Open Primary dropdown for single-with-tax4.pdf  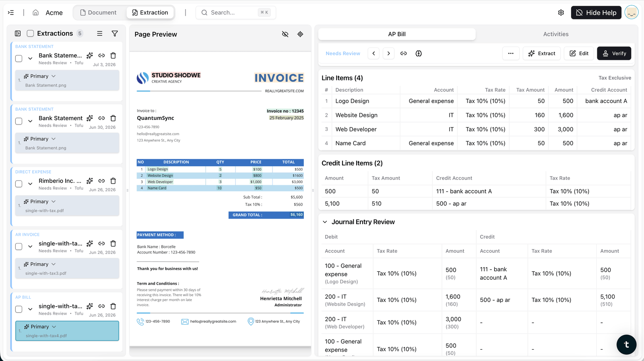pyautogui.click(x=40, y=326)
